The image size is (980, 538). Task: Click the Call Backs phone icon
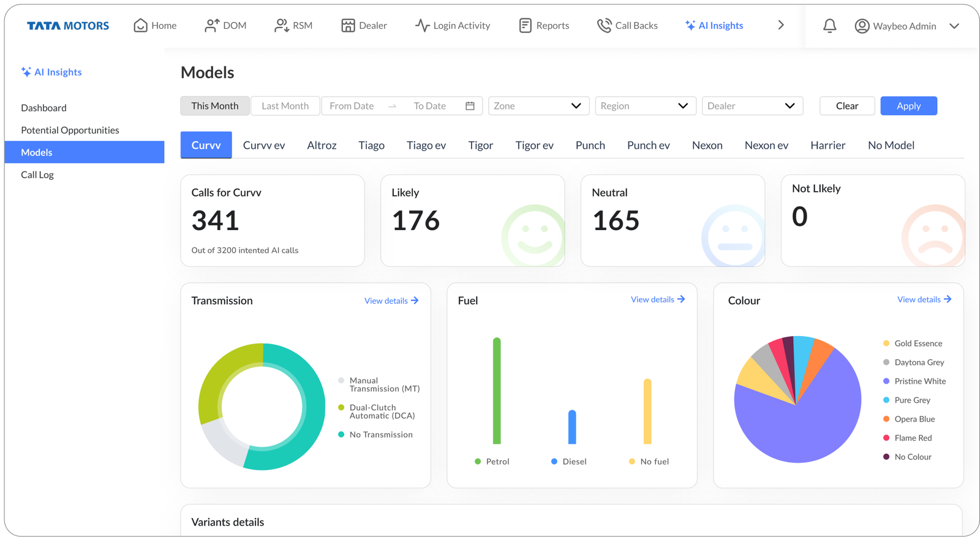pos(604,25)
